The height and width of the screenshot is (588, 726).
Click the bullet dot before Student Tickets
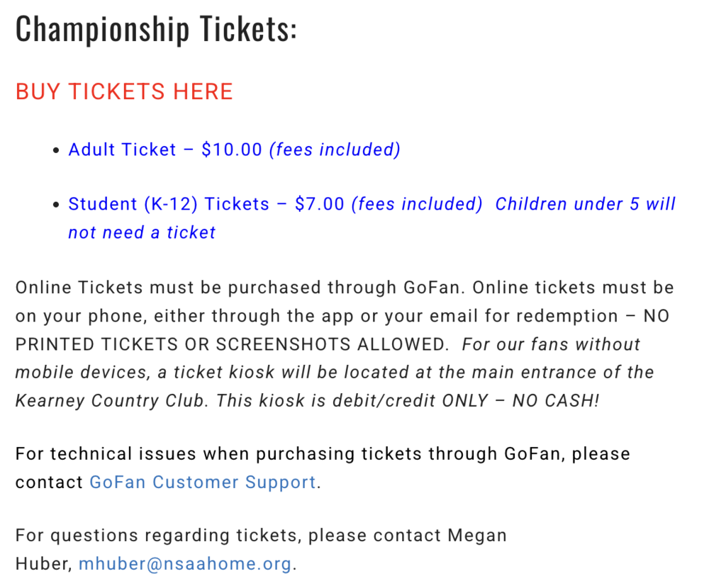[57, 205]
